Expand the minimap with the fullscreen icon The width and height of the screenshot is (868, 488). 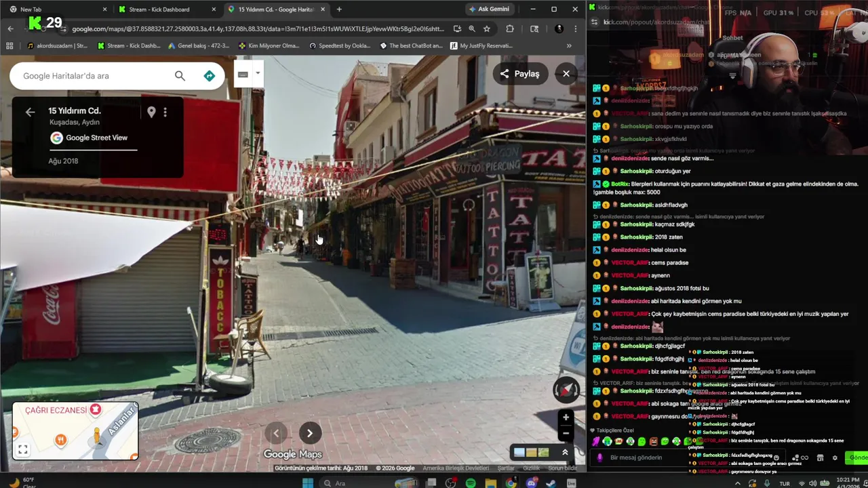point(23,449)
